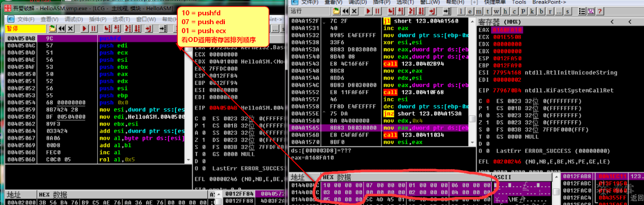Select 'call 123.00411034' instruction row
This screenshot has height=205, width=644.
point(378,135)
